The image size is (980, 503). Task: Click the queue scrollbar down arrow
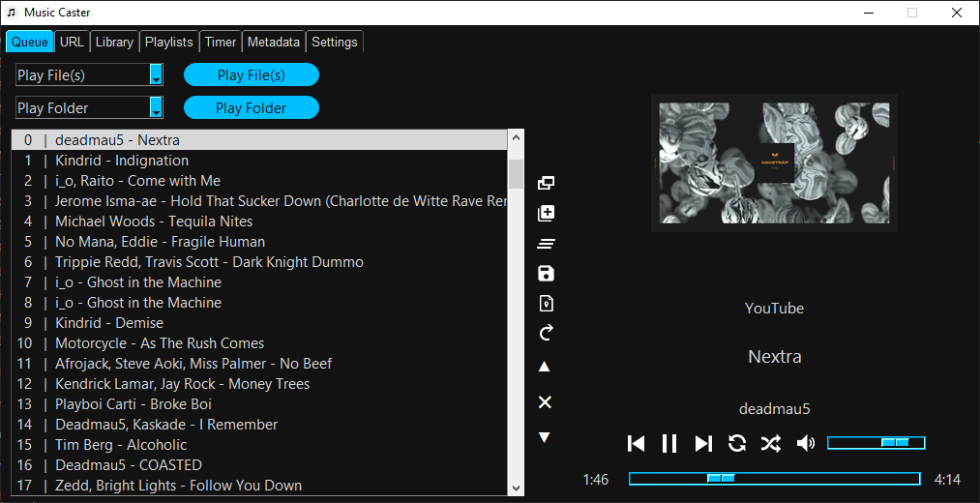(516, 488)
